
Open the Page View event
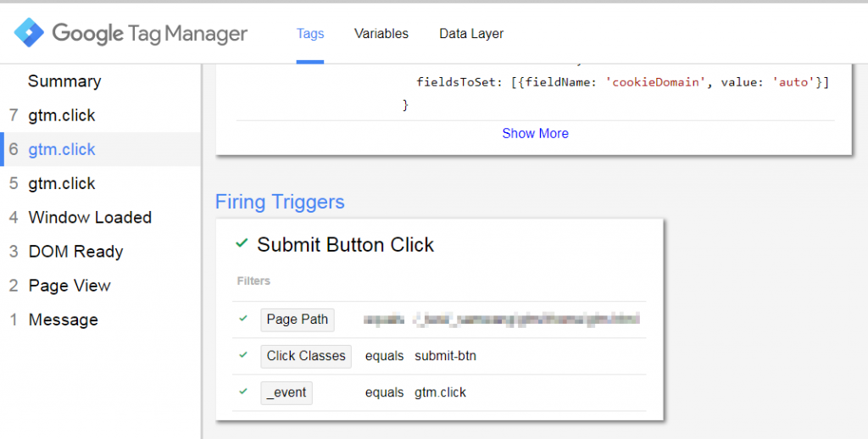[x=70, y=286]
